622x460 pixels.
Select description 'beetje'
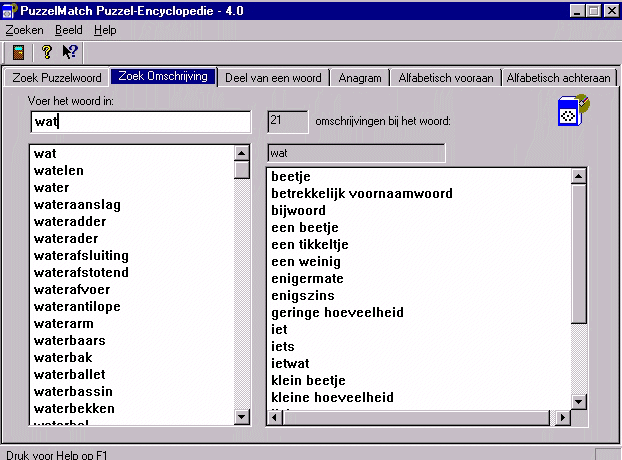291,176
